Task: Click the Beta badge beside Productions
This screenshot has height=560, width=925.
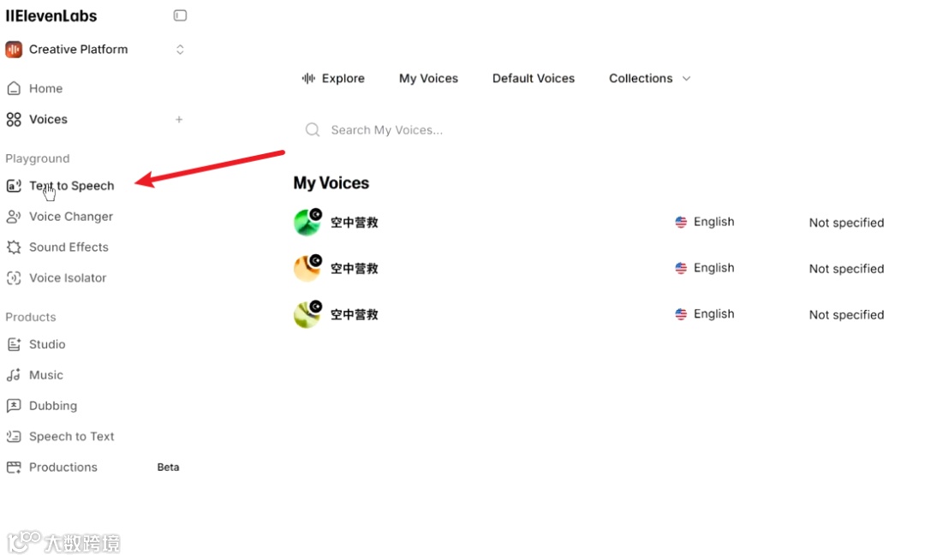Action: click(168, 468)
